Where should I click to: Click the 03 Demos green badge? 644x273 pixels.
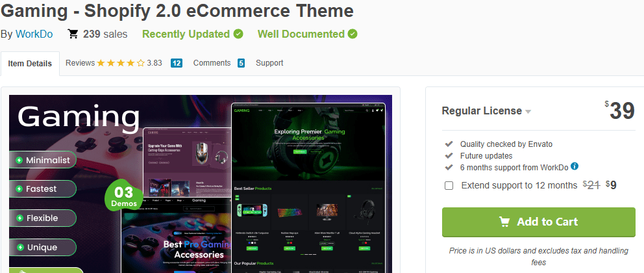coord(124,195)
